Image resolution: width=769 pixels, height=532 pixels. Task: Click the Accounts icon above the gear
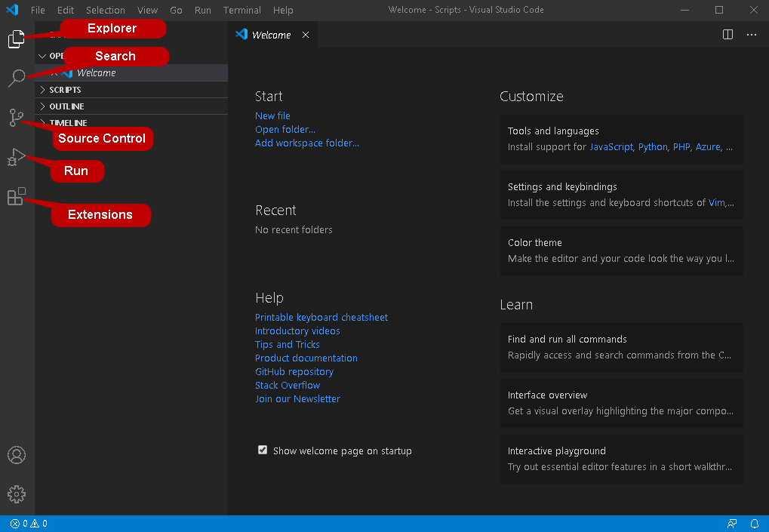16,454
